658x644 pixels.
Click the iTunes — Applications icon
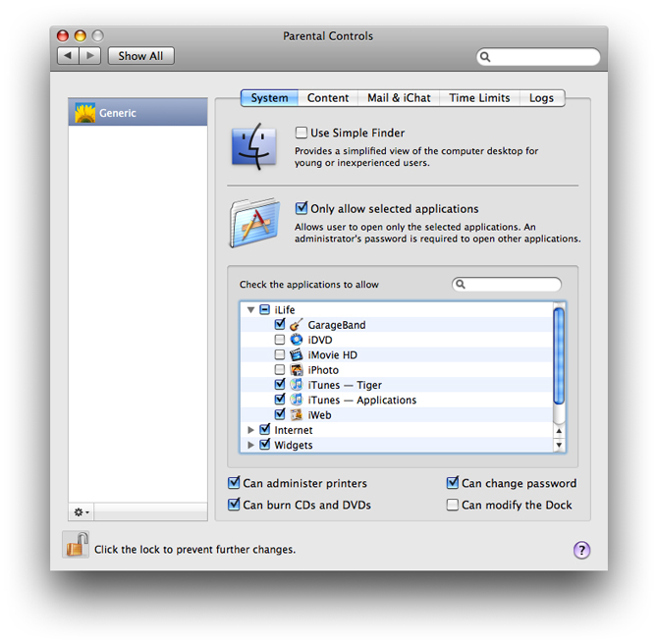[296, 400]
